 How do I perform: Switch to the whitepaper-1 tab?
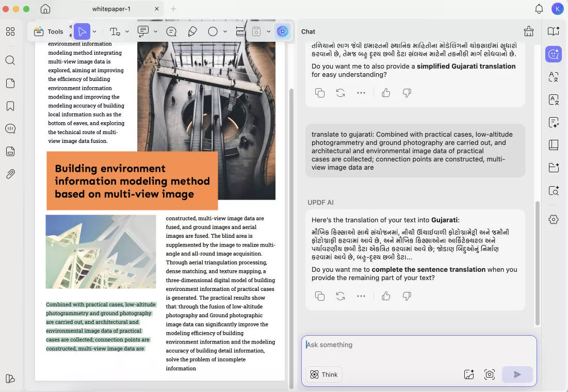point(111,9)
